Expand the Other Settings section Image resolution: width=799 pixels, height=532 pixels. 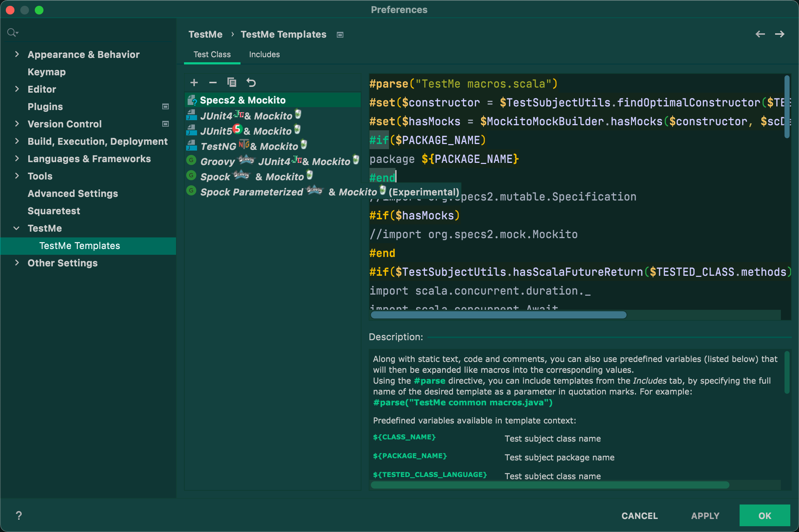(x=17, y=263)
